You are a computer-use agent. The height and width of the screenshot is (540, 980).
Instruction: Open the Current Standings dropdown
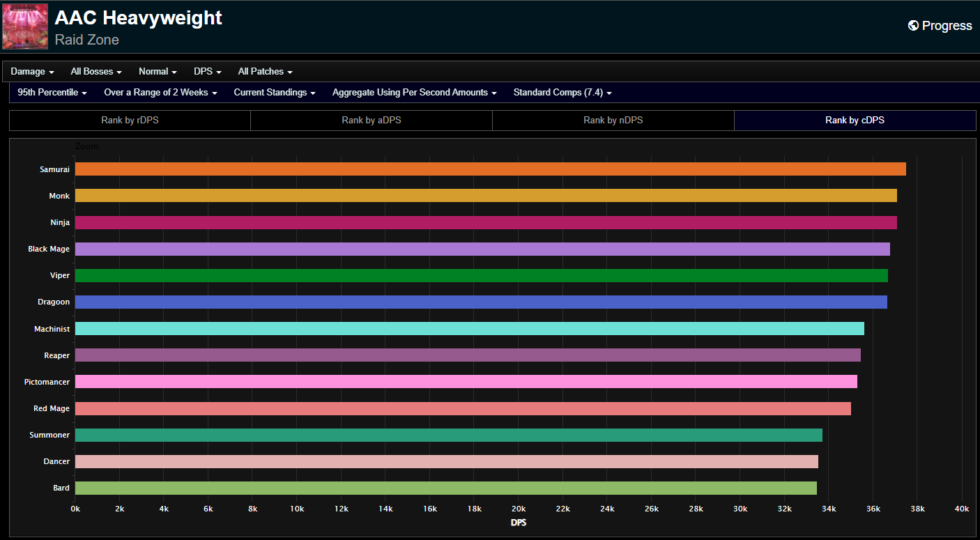[275, 92]
